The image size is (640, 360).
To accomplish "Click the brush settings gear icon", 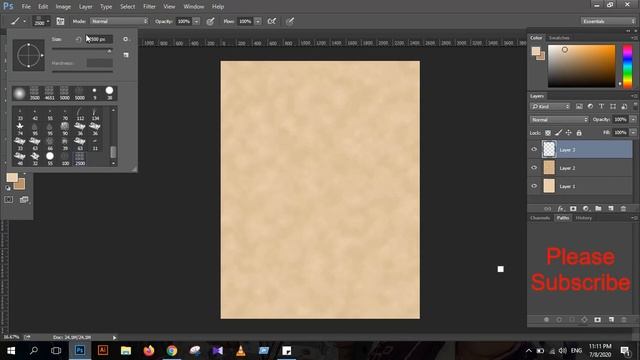I will [126, 39].
